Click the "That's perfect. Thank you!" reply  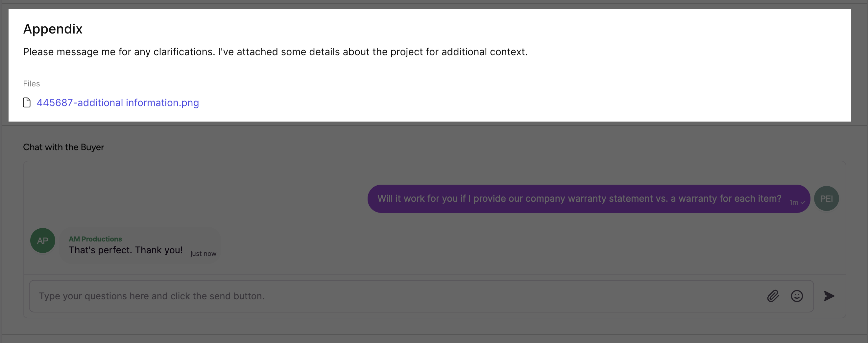[126, 250]
